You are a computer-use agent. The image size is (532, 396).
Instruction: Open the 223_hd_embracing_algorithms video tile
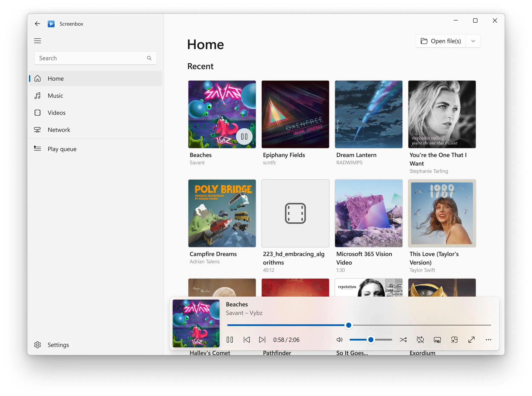pyautogui.click(x=295, y=213)
